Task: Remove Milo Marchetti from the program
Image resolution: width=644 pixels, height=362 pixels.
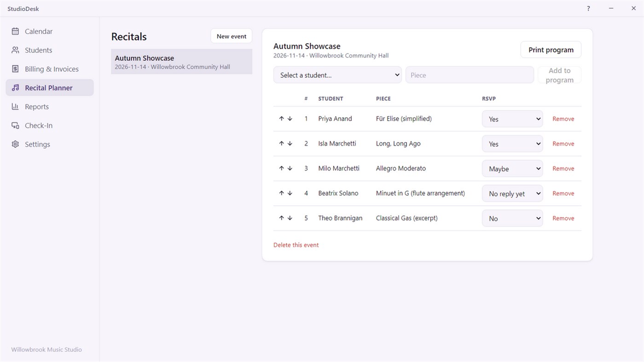Action: 563,168
